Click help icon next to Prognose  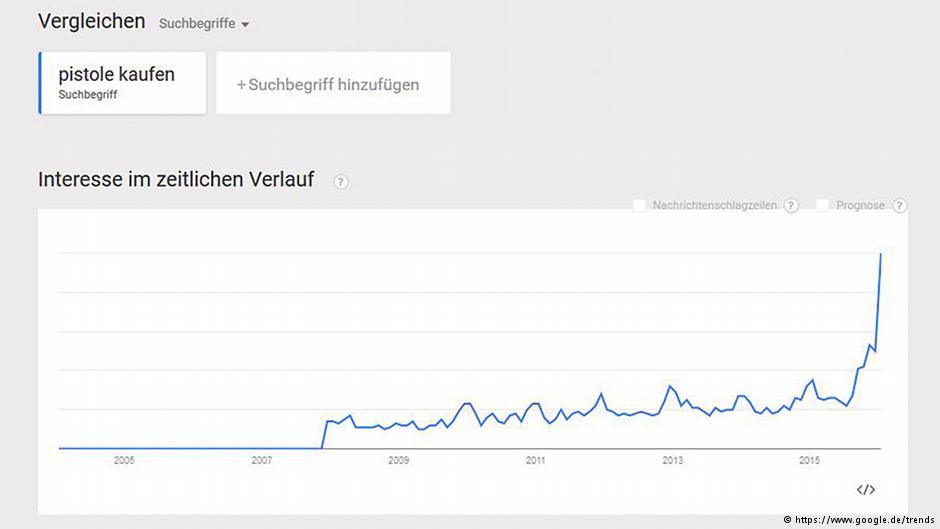click(x=900, y=206)
